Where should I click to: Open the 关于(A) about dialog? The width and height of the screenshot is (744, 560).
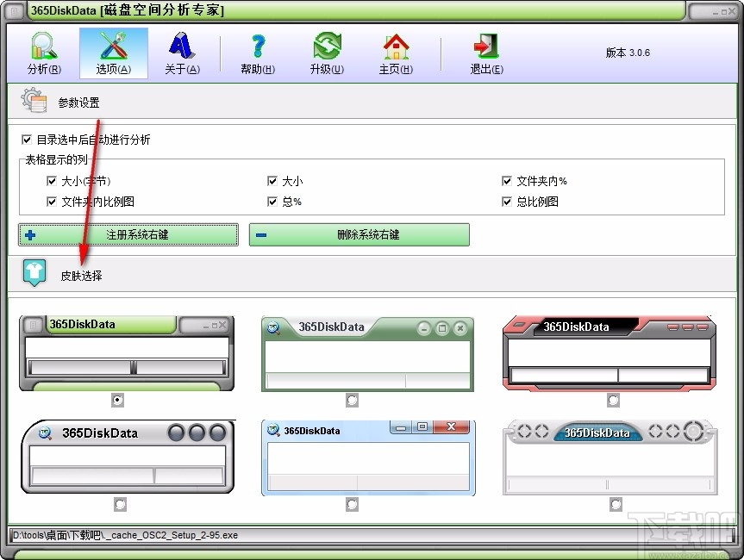pos(182,53)
